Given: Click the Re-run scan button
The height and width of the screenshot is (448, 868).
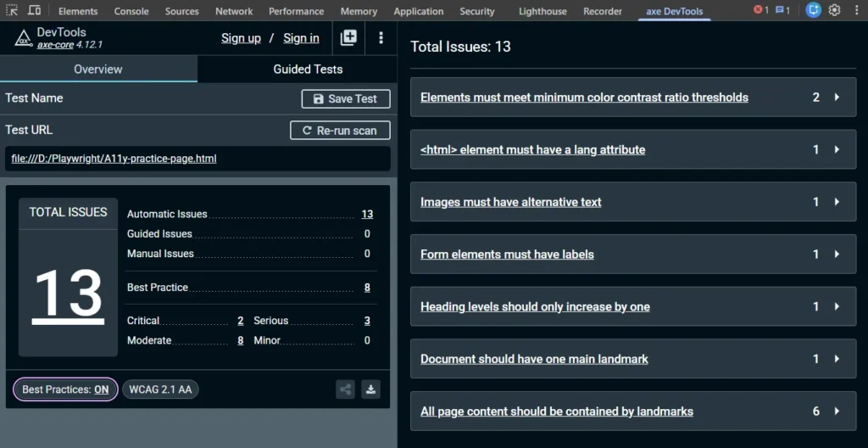Looking at the screenshot, I should click(x=340, y=131).
